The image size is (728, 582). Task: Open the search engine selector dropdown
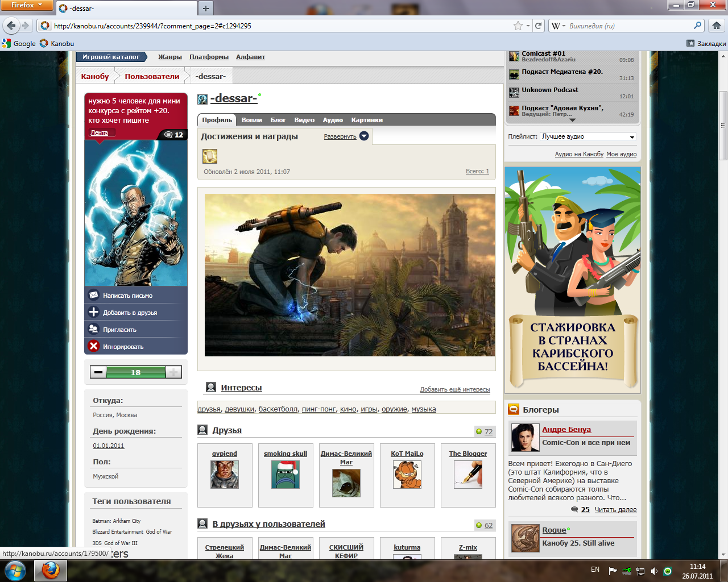tap(559, 26)
